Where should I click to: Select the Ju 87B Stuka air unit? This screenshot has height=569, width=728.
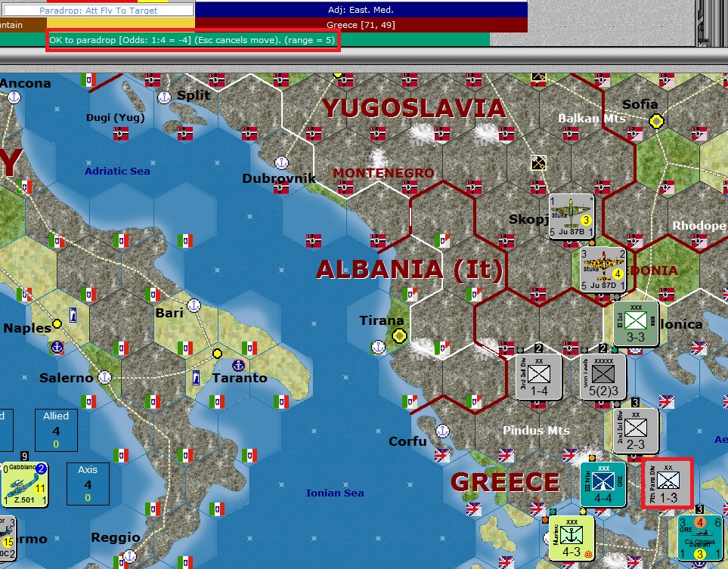pos(572,216)
